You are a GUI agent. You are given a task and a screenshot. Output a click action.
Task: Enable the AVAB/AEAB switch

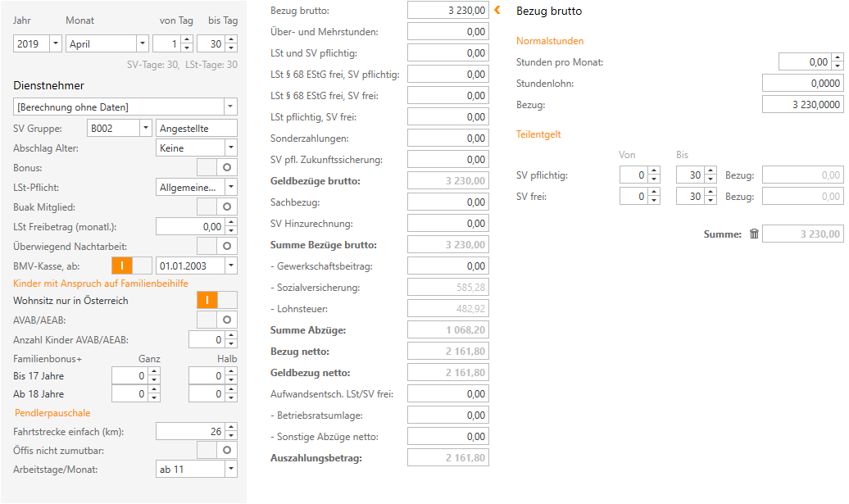click(x=217, y=320)
